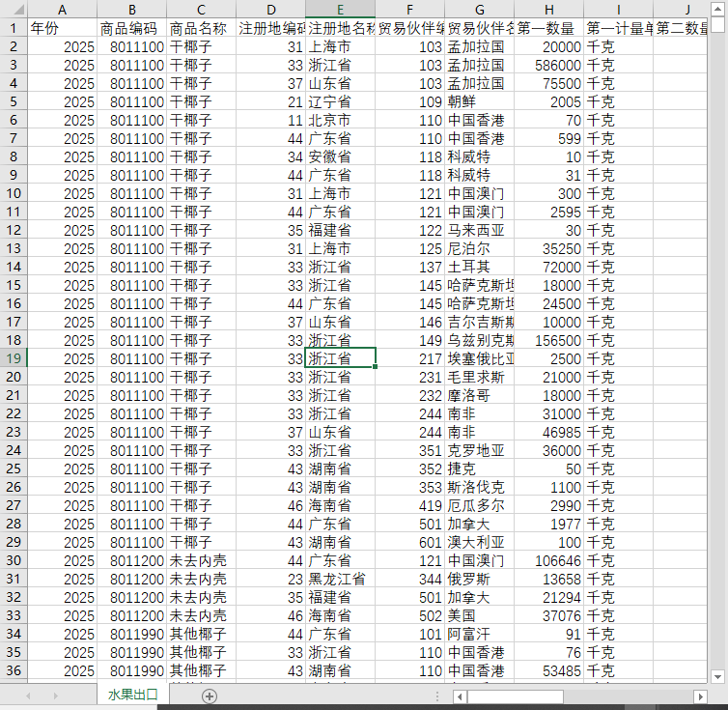The height and width of the screenshot is (710, 728).
Task: Select the 马来西亚 cell
Action: click(x=479, y=230)
